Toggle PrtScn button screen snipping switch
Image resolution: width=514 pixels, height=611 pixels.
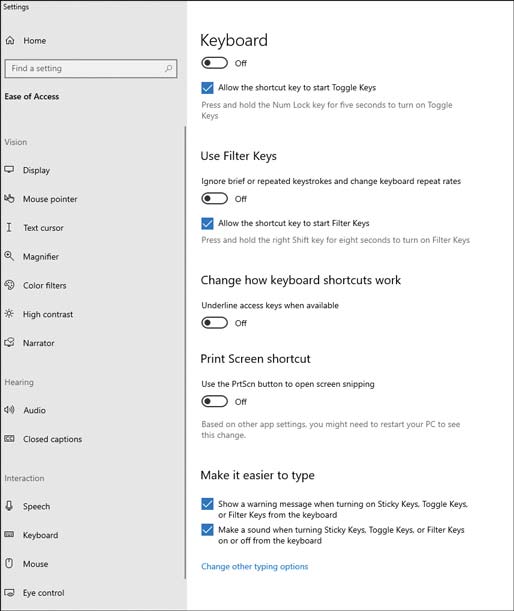click(x=214, y=401)
